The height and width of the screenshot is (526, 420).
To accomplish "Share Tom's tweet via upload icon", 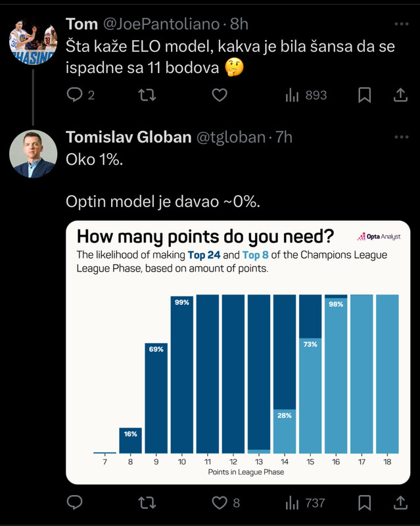I will (400, 95).
